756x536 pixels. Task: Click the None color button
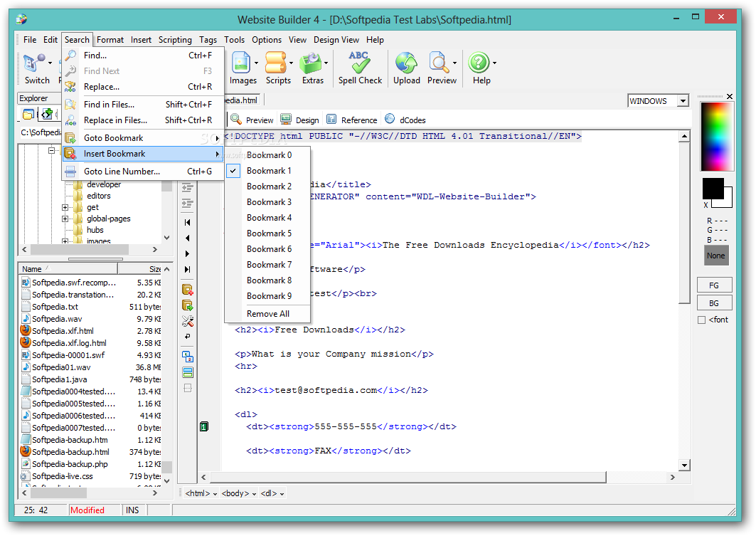(715, 256)
